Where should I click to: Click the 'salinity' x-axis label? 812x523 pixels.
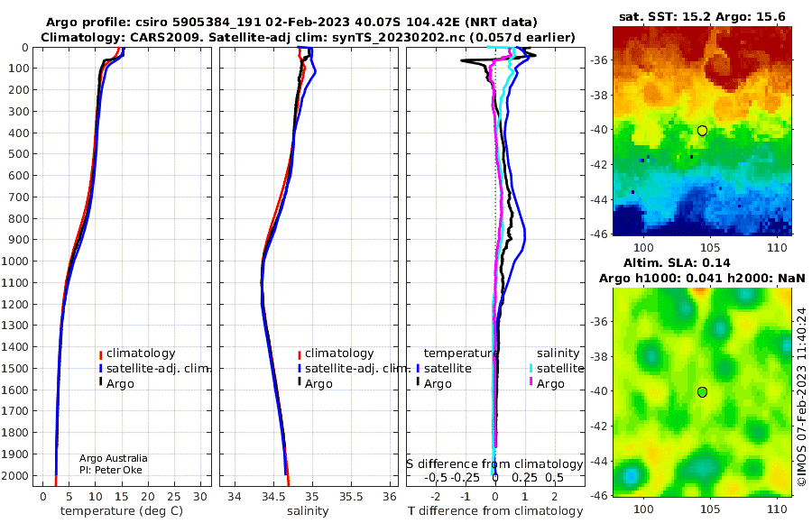coord(308,511)
